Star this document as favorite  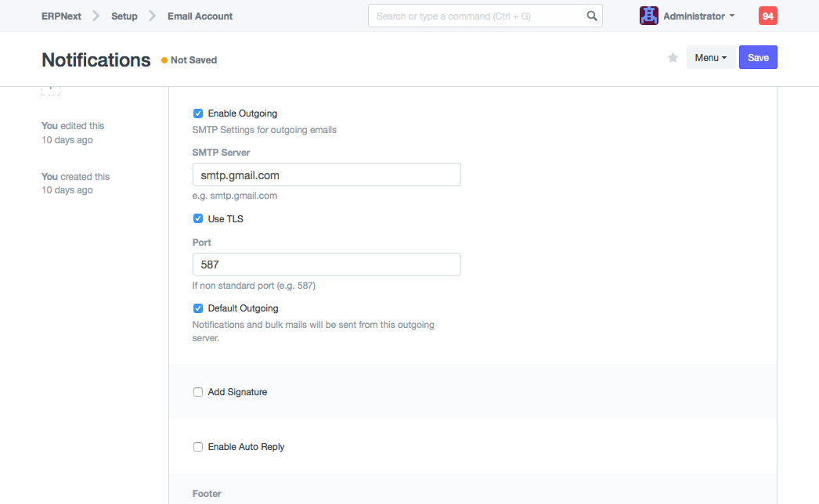click(673, 58)
